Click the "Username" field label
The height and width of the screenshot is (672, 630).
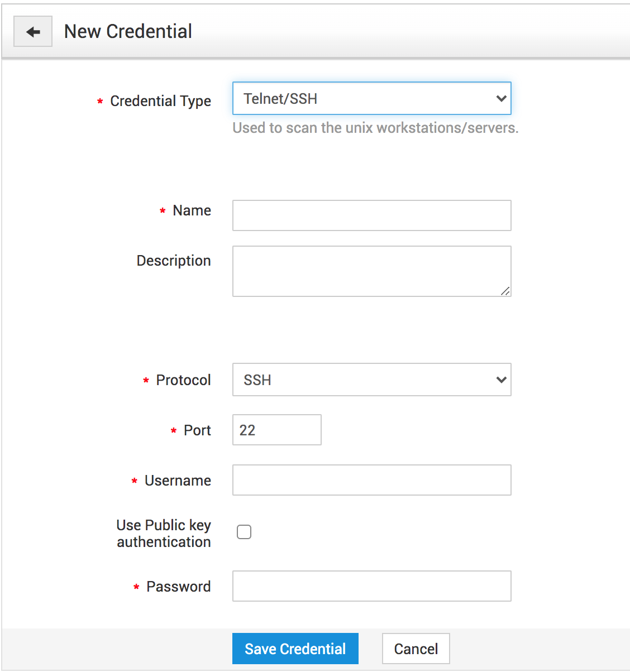[x=178, y=481]
